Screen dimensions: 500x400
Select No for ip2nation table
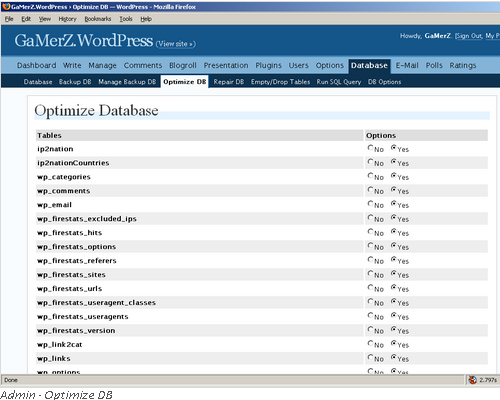pyautogui.click(x=370, y=147)
